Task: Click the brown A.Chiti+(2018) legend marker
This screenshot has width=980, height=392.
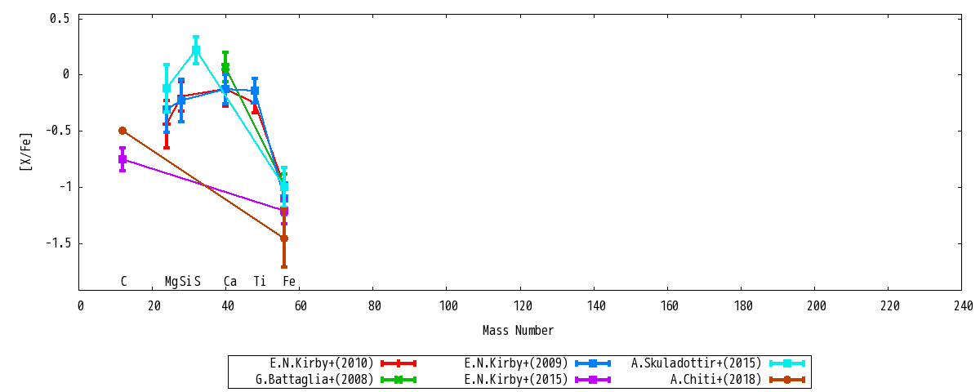Action: (x=787, y=380)
